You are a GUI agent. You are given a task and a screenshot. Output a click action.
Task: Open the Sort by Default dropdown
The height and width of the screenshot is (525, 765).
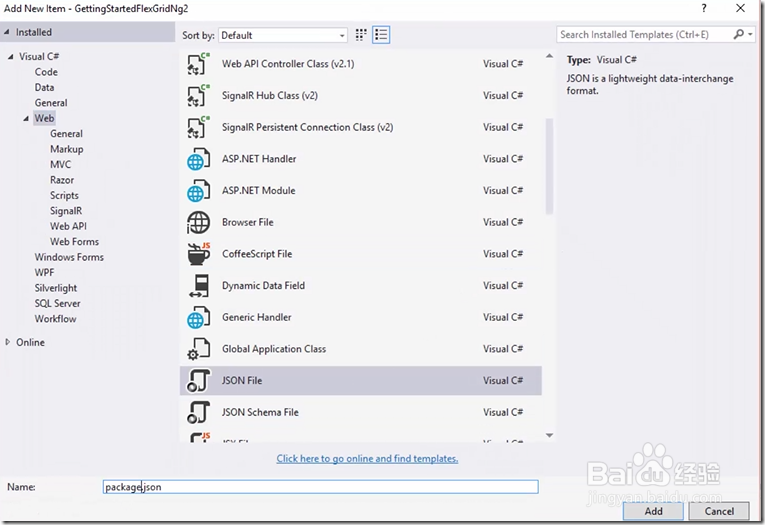click(x=283, y=35)
